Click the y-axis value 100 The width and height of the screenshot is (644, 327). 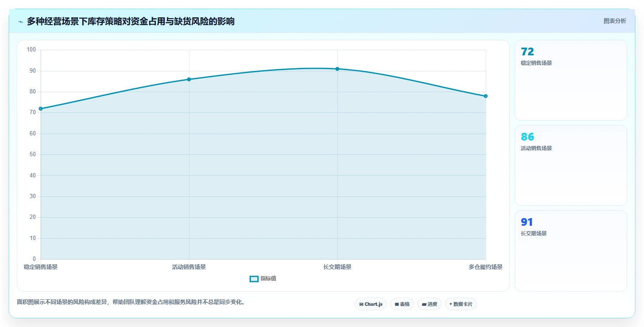[x=32, y=50]
